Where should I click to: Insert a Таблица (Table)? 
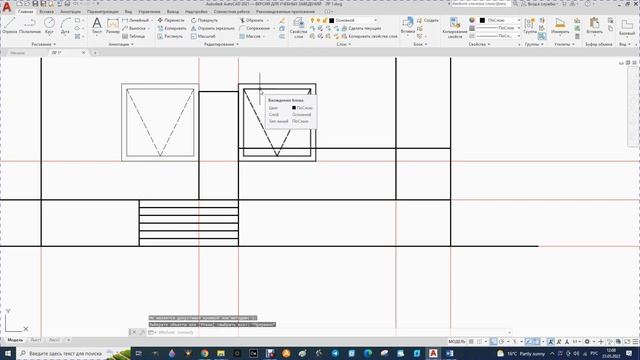pos(133,36)
